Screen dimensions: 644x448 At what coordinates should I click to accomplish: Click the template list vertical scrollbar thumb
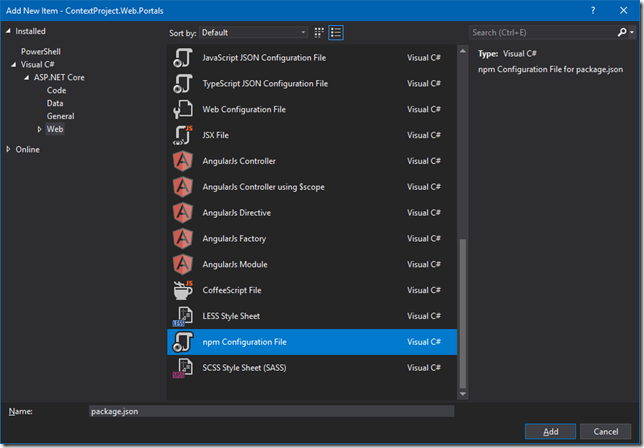[x=462, y=313]
